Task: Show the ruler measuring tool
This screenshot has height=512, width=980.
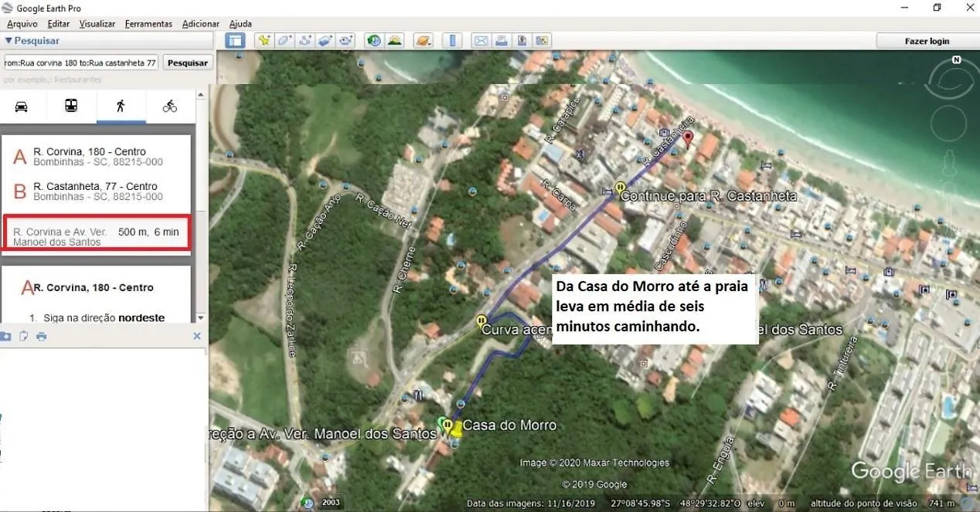Action: click(x=453, y=41)
